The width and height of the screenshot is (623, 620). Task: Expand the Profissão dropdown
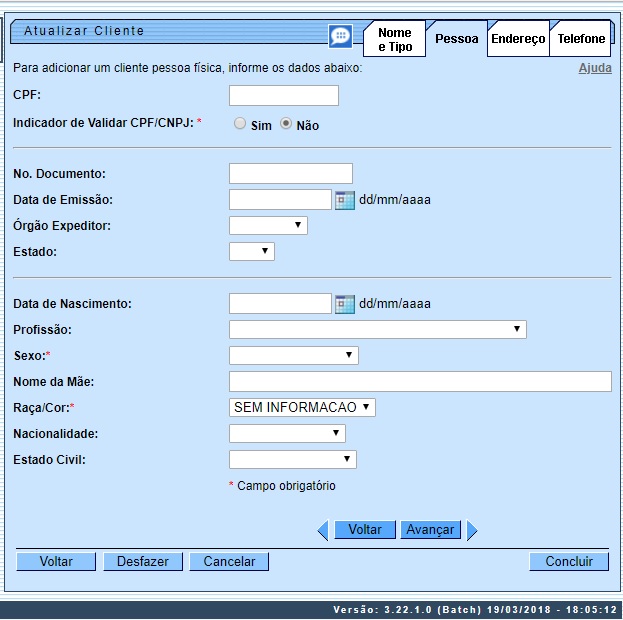click(377, 329)
